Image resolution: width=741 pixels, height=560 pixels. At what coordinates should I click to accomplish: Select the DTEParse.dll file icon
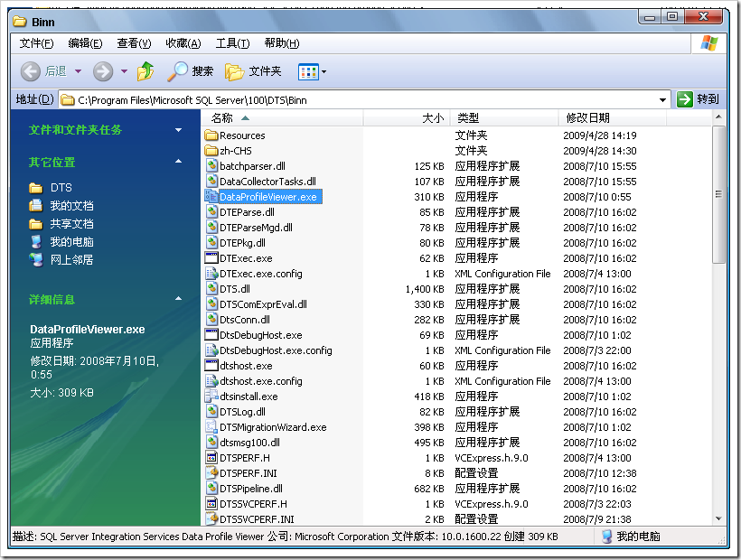[211, 212]
